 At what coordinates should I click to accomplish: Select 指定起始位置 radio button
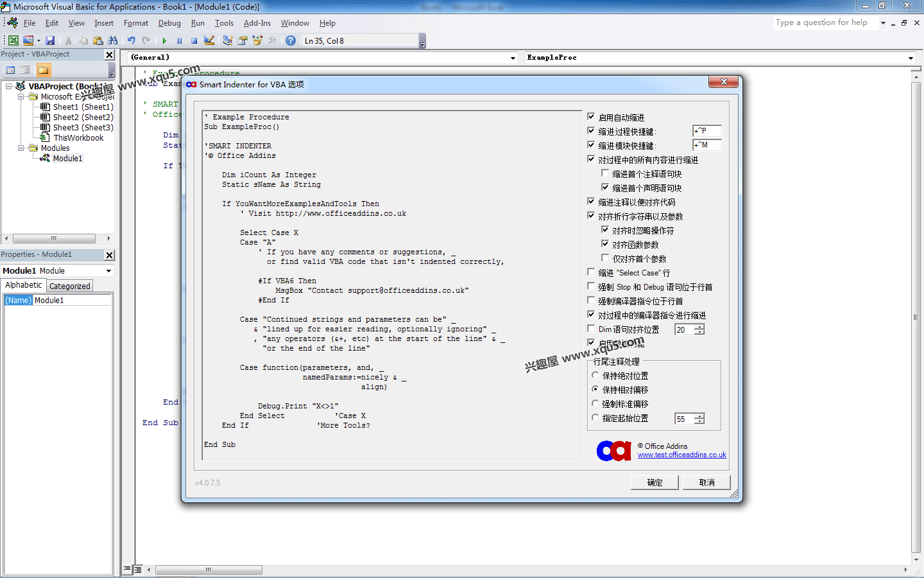[x=595, y=418]
